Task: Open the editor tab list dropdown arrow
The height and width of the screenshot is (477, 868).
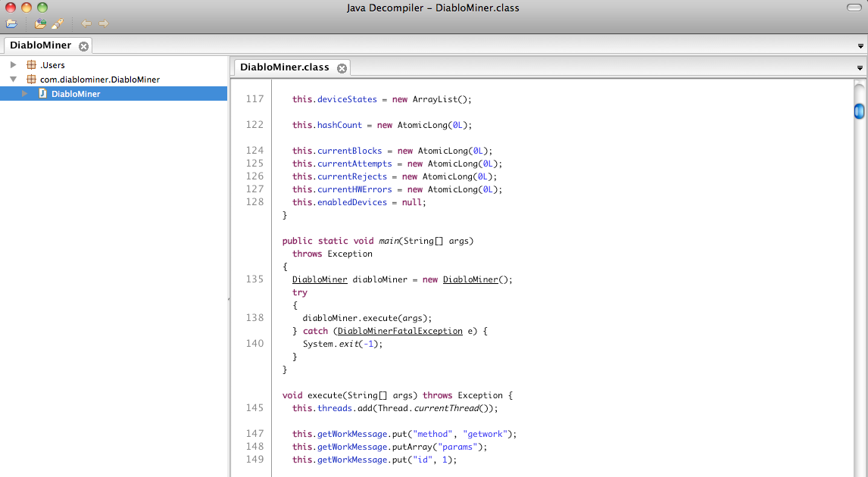Action: point(860,68)
